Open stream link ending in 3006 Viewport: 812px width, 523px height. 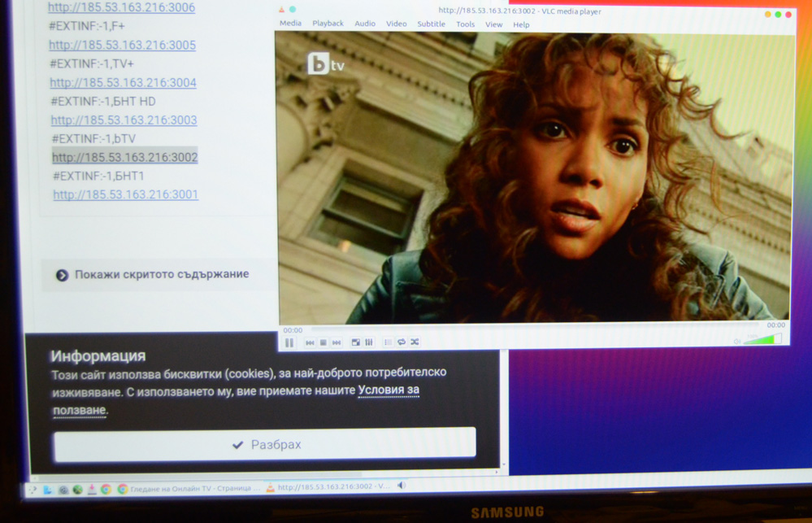coord(121,7)
